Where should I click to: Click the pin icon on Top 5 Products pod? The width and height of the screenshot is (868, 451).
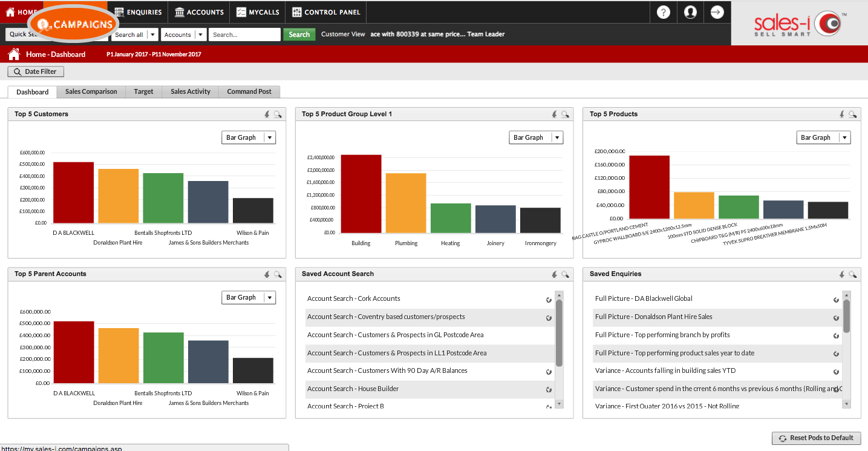click(x=842, y=114)
